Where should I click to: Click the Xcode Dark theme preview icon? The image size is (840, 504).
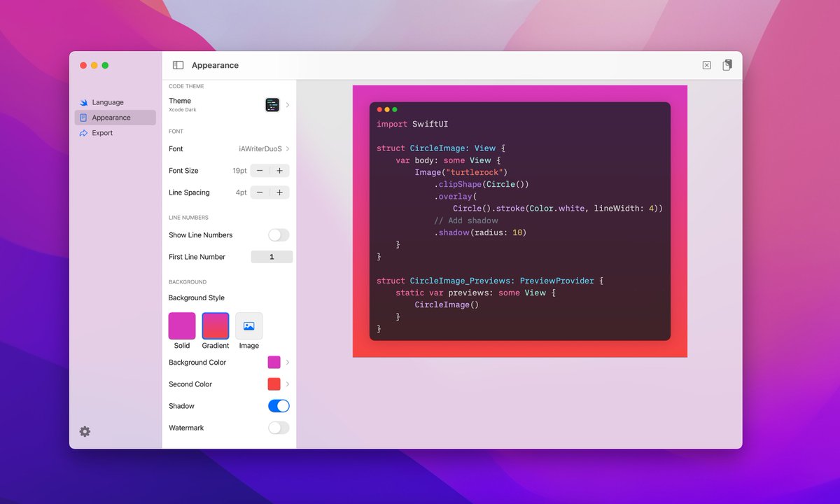[x=272, y=105]
